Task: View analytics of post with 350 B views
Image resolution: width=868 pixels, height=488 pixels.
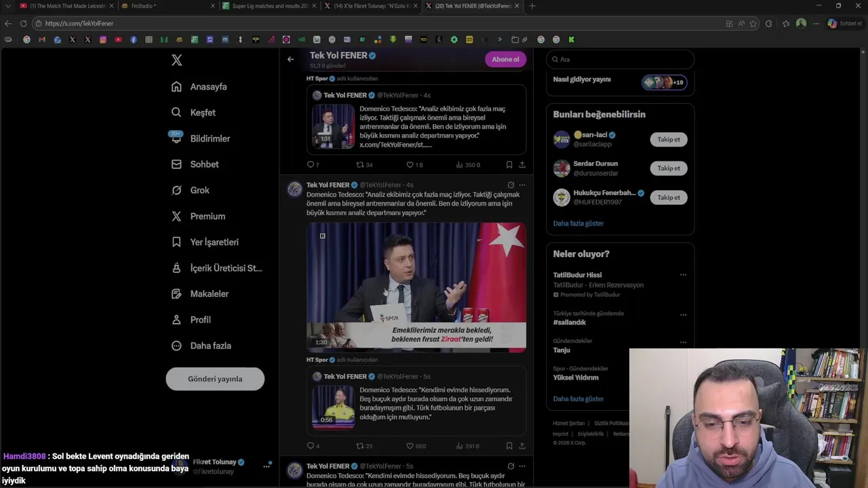Action: click(x=468, y=165)
